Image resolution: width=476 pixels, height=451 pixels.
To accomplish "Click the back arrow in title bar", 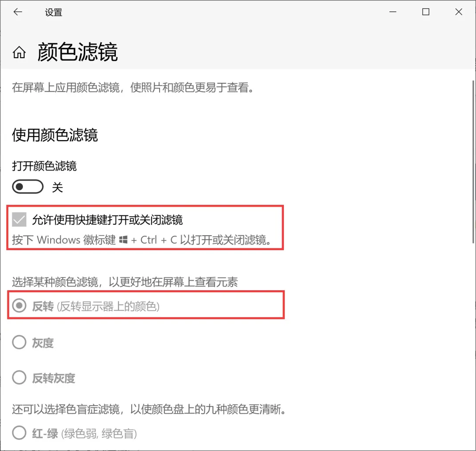I will 18,12.
